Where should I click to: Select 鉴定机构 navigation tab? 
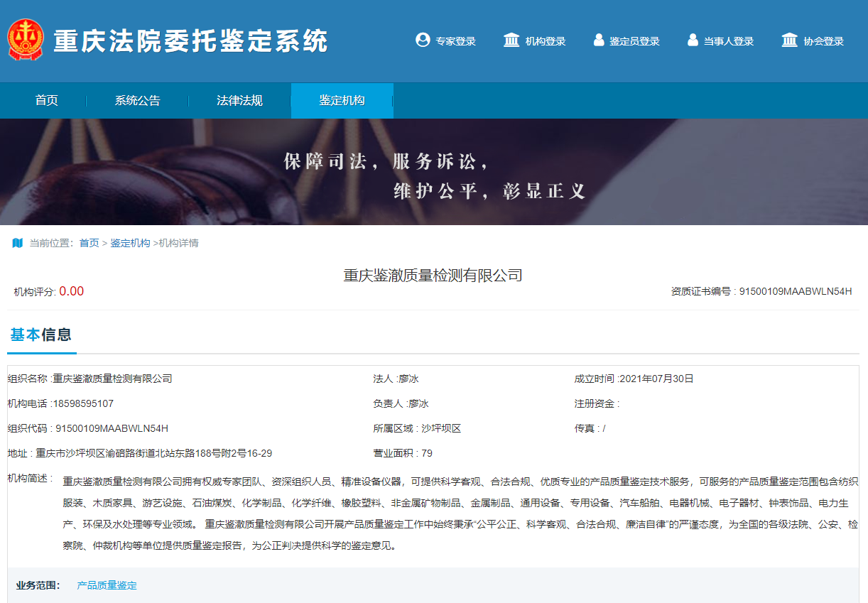point(342,101)
